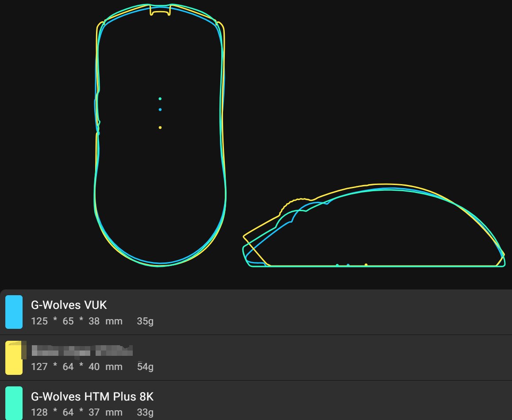Click the yellow sensor dot in top view

[160, 127]
